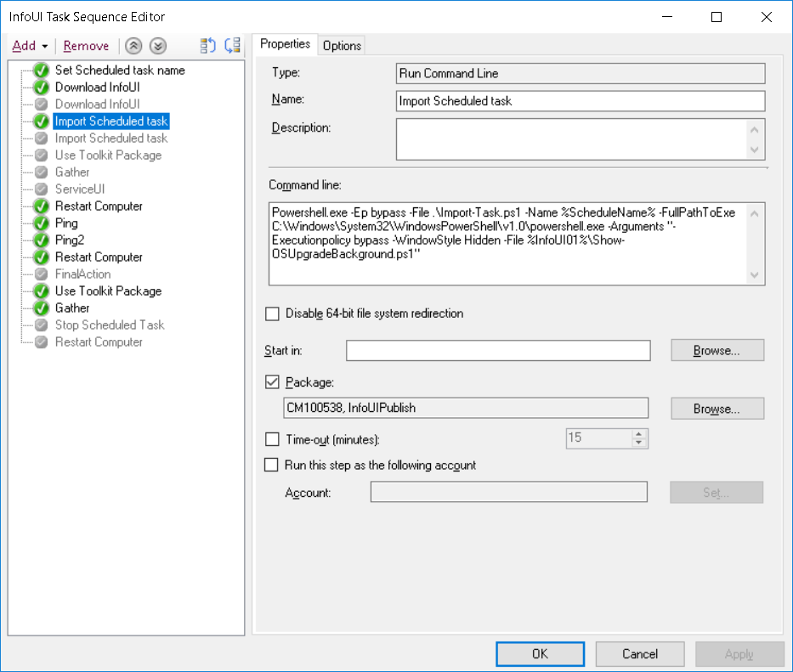Screen dimensions: 793x672
Task: Enable the Time-out (minutes) checkbox
Action: coord(272,439)
